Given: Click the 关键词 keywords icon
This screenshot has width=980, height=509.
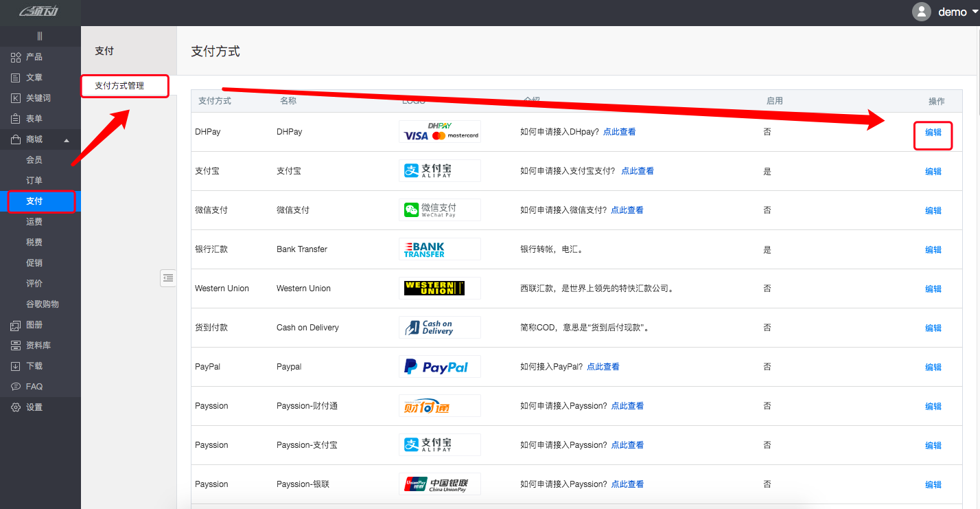Looking at the screenshot, I should pyautogui.click(x=16, y=98).
